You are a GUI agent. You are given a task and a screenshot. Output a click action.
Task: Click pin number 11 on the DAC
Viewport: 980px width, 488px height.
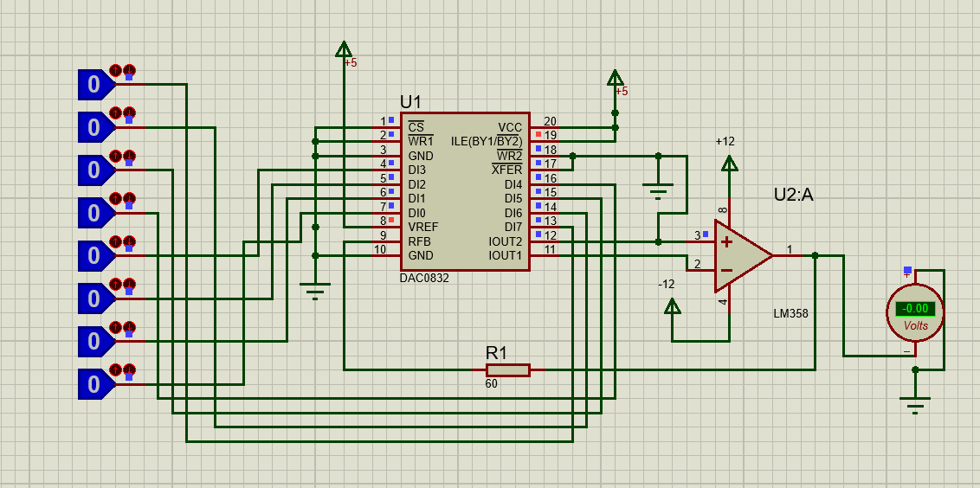pyautogui.click(x=550, y=249)
